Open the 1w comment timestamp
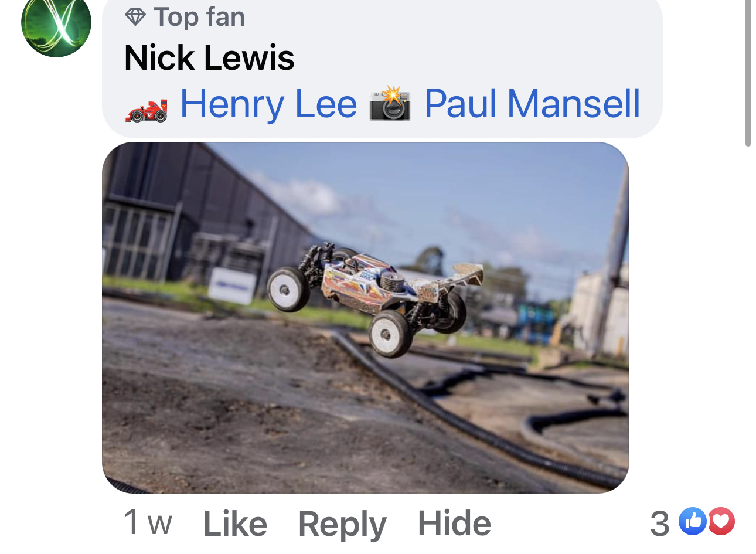Viewport: 756px width, 554px height. [x=148, y=522]
